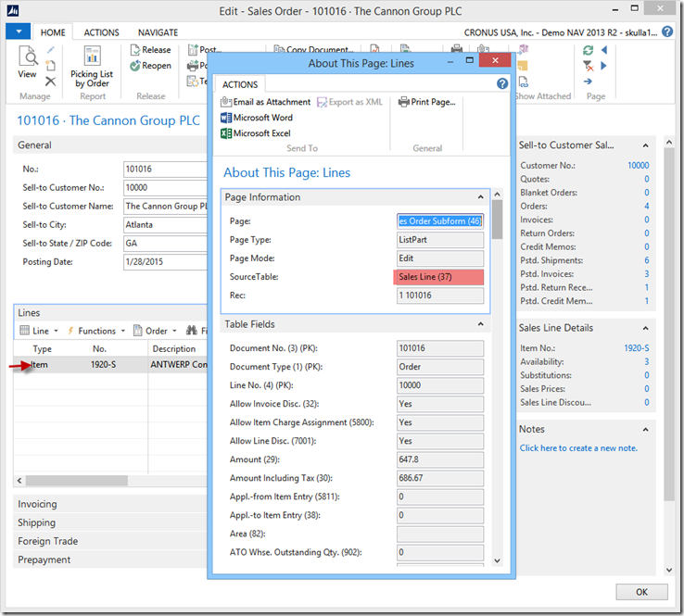Send page info to Microsoft Word
The image size is (684, 616).
point(257,118)
